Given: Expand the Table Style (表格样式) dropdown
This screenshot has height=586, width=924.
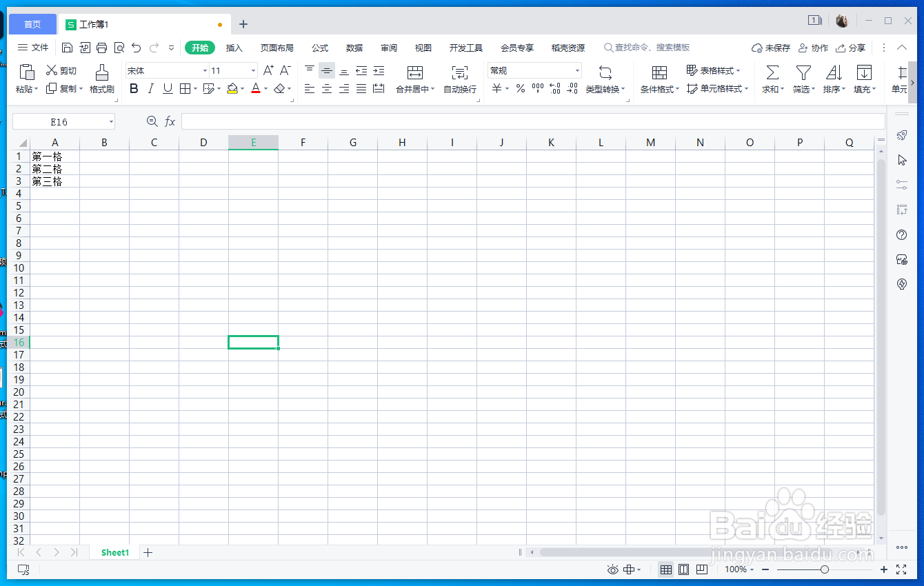Looking at the screenshot, I should (738, 70).
